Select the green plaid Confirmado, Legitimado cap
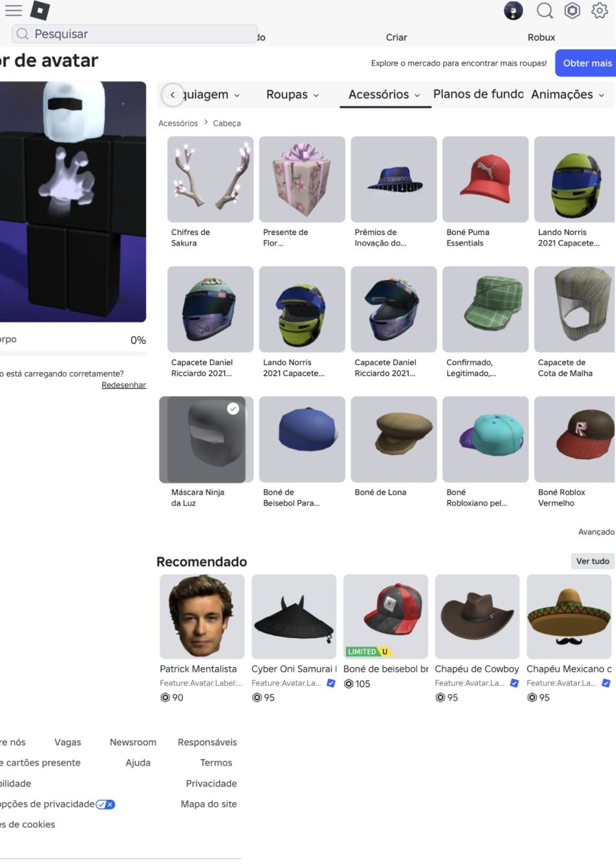 (x=485, y=309)
